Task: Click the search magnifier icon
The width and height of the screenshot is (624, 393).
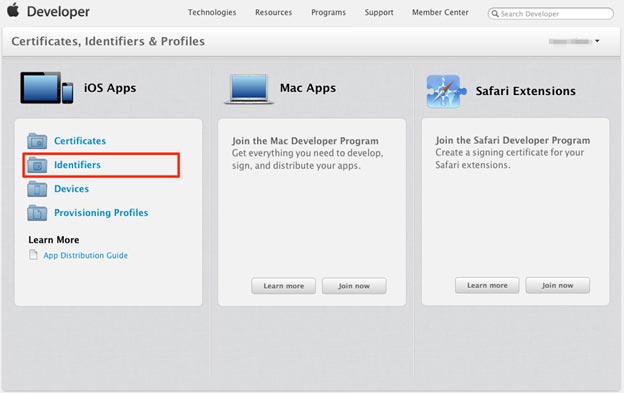Action: (495, 14)
